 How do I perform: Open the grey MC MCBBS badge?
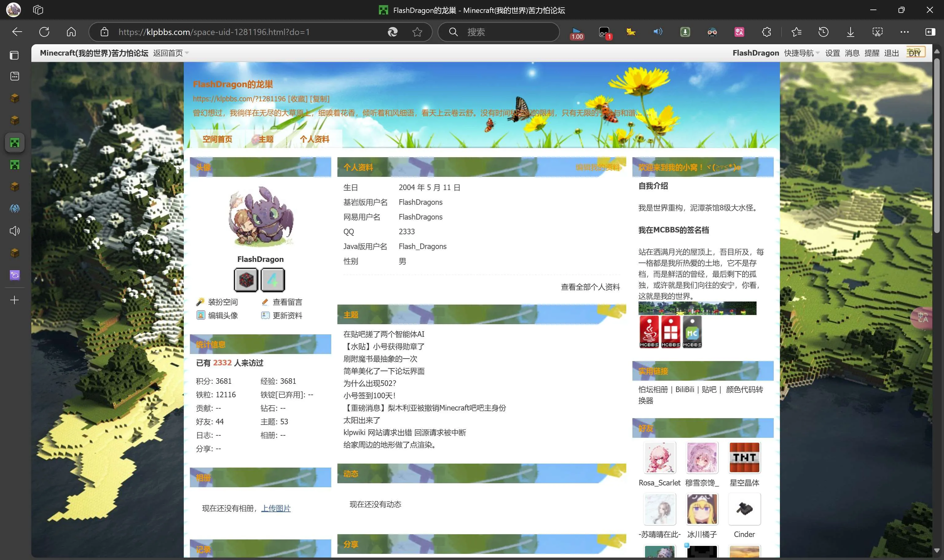pyautogui.click(x=692, y=332)
